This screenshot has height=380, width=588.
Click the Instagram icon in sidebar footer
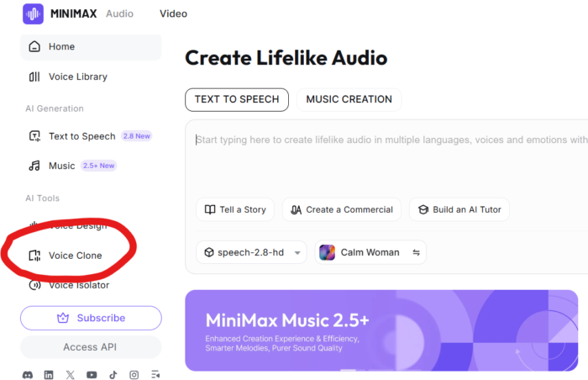point(134,375)
